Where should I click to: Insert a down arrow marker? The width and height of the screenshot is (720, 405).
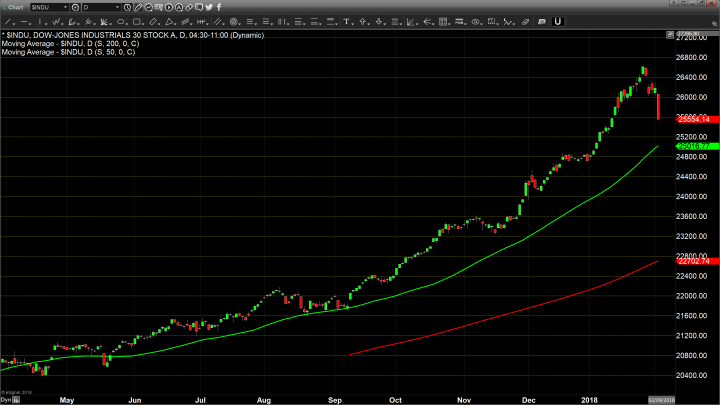[379, 22]
